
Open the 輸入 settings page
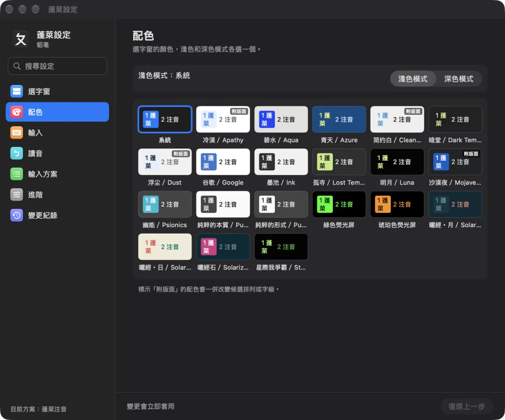(x=57, y=132)
